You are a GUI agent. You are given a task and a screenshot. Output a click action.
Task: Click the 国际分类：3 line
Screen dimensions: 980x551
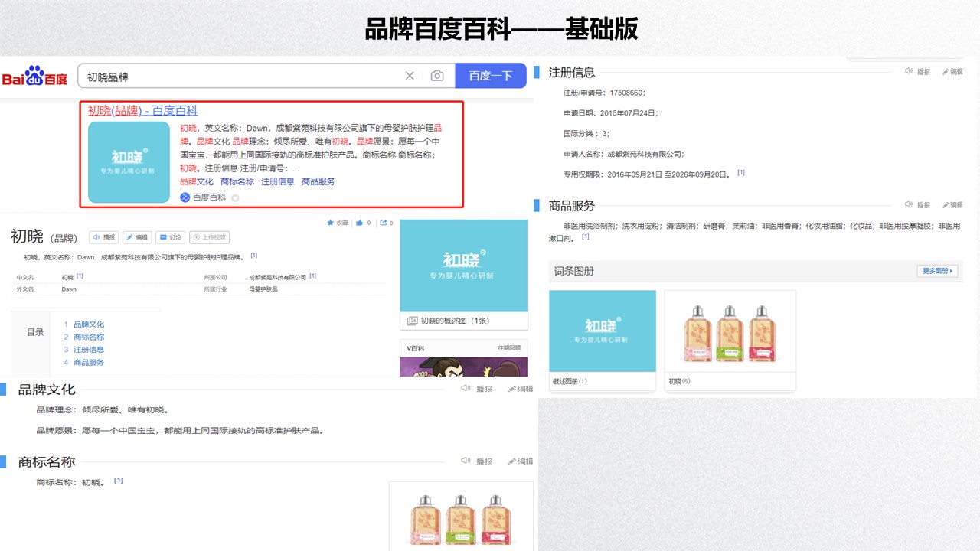point(586,133)
